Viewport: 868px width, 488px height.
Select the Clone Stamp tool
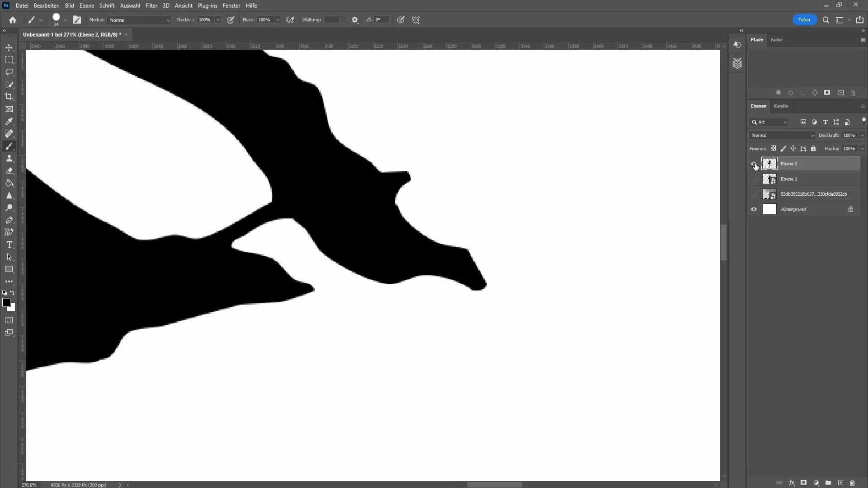pos(9,159)
